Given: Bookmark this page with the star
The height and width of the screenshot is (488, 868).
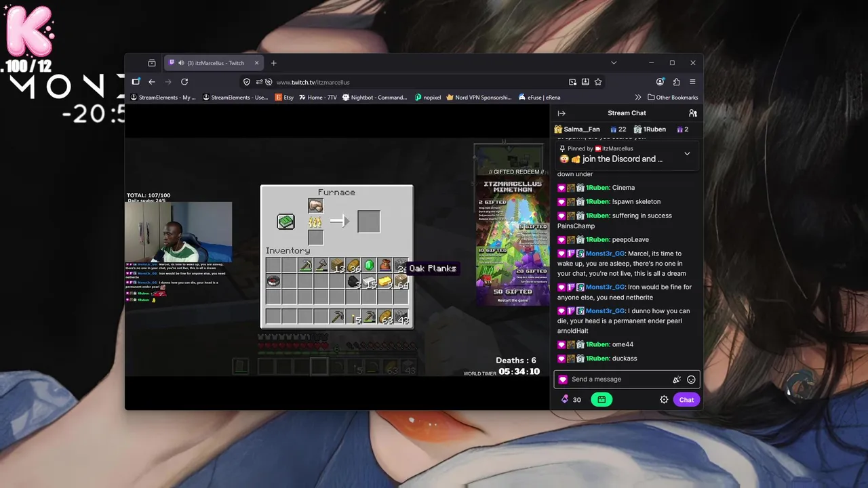Looking at the screenshot, I should [598, 82].
